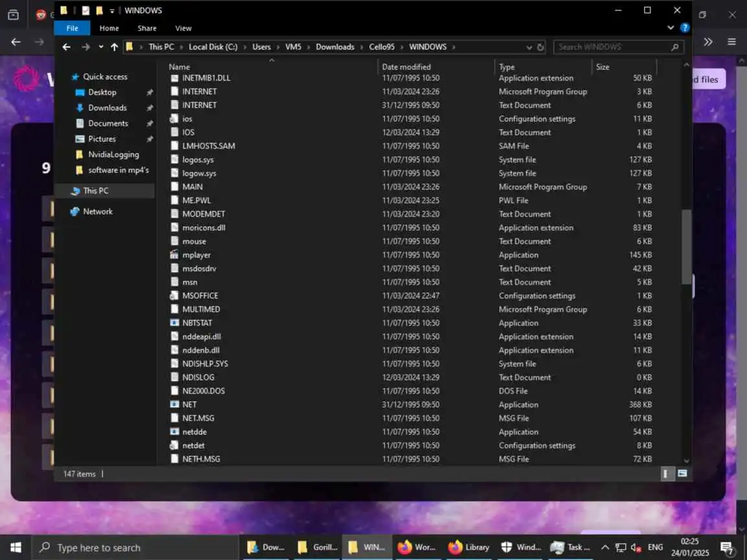Viewport: 747px width, 560px height.
Task: Open the Firefox Library taskbar button
Action: pos(469,548)
